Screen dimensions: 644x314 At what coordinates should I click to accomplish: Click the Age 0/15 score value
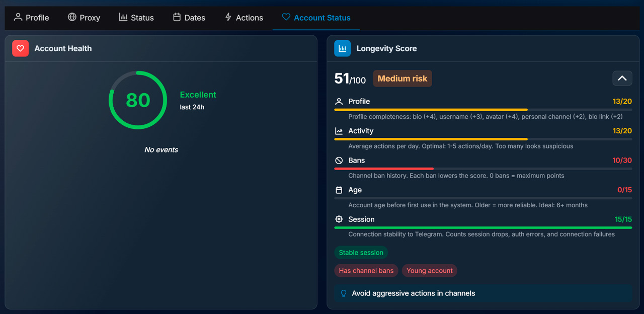pos(624,190)
